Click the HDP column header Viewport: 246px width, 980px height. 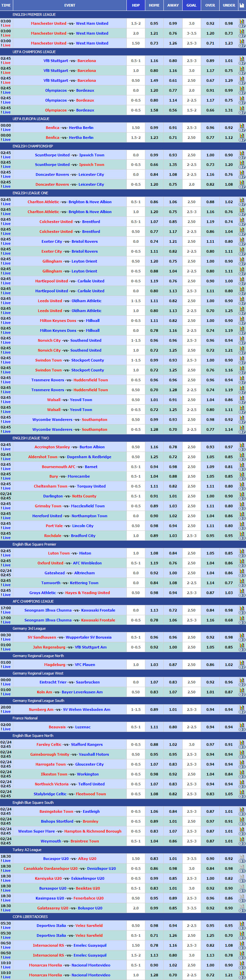pyautogui.click(x=136, y=5)
